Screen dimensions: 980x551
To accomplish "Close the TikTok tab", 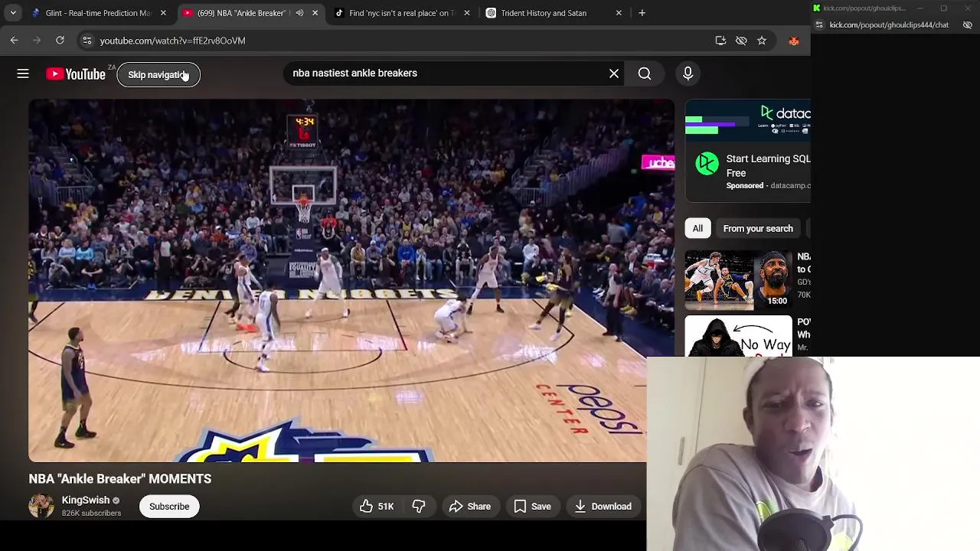I will tap(467, 13).
